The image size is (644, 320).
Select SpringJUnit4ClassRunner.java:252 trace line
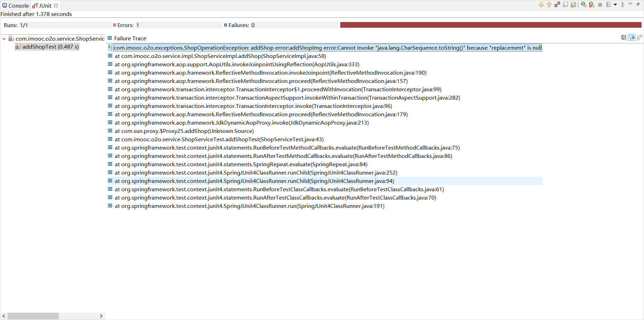[256, 172]
